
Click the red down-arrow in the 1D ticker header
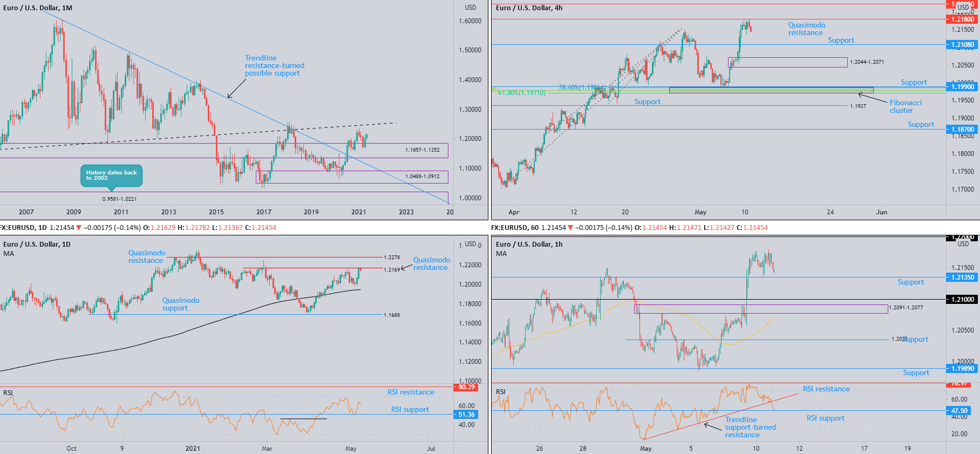click(79, 228)
